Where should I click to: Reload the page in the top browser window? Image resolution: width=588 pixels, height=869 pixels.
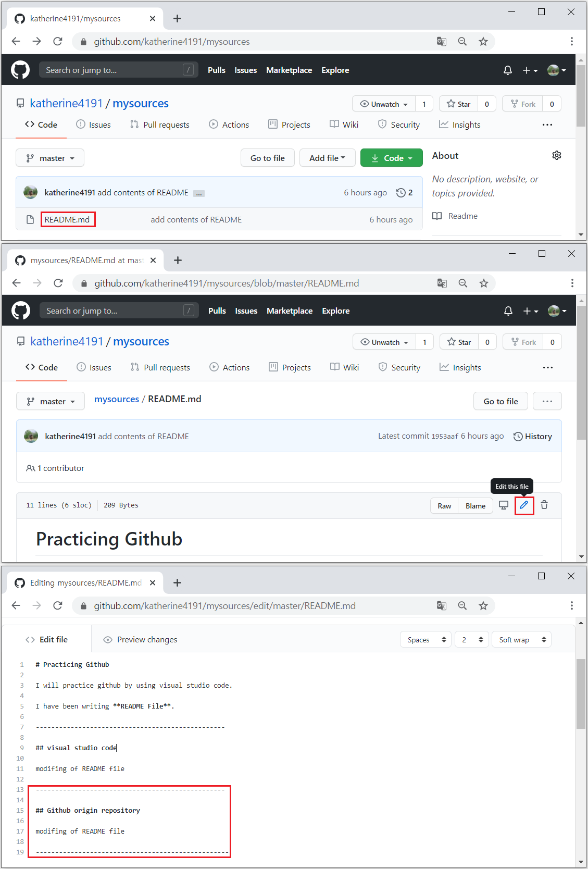[x=58, y=41]
